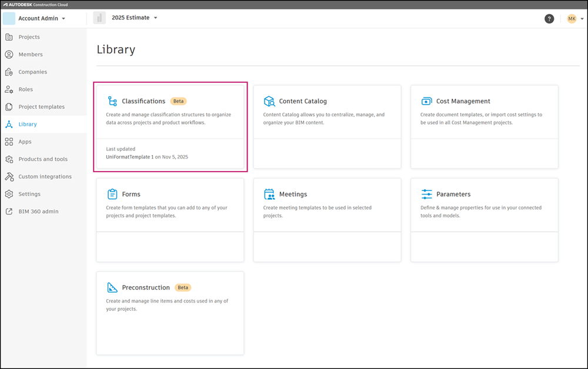Click the Project templates icon
The image size is (588, 369).
(x=9, y=107)
